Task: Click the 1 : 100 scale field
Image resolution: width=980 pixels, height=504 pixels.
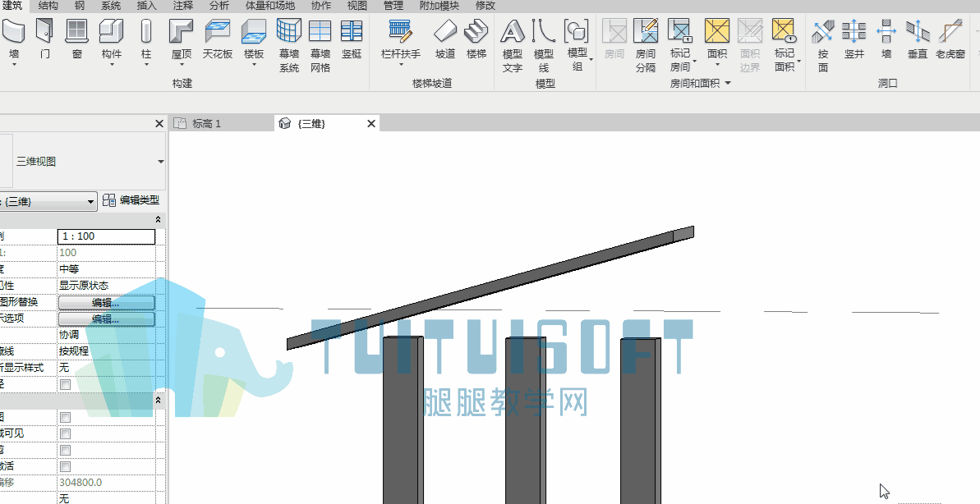Action: click(106, 236)
